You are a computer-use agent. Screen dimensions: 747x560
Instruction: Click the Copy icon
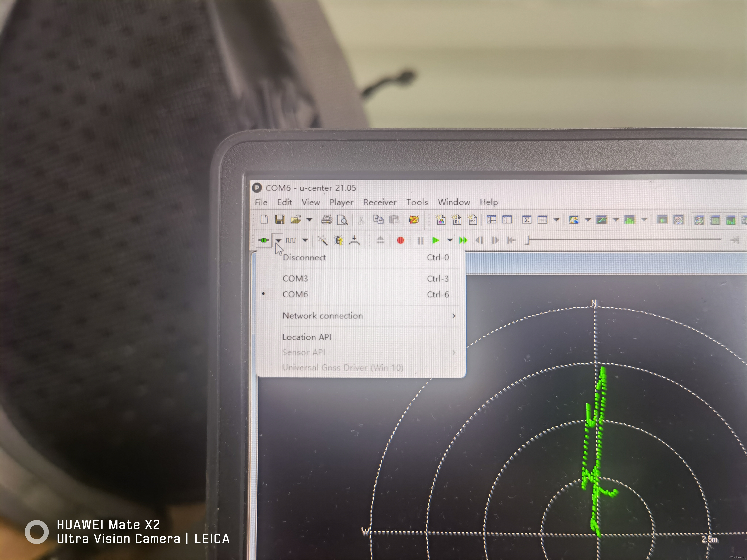point(378,220)
